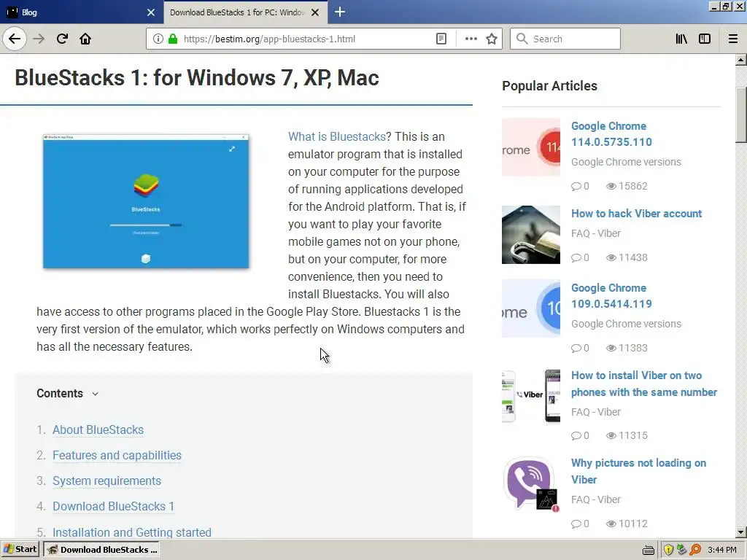Click the views eye icon showing 11315
747x560 pixels.
(x=611, y=436)
